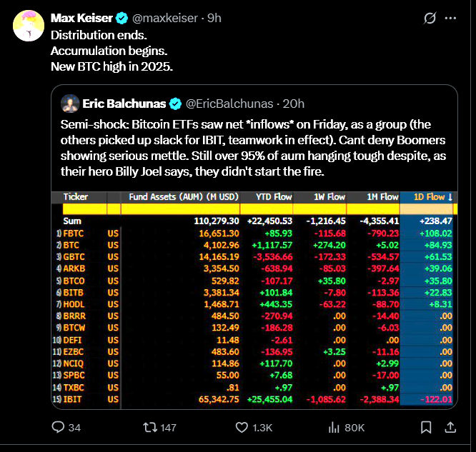
Task: Click the Grok circle icon
Action: pyautogui.click(x=430, y=18)
